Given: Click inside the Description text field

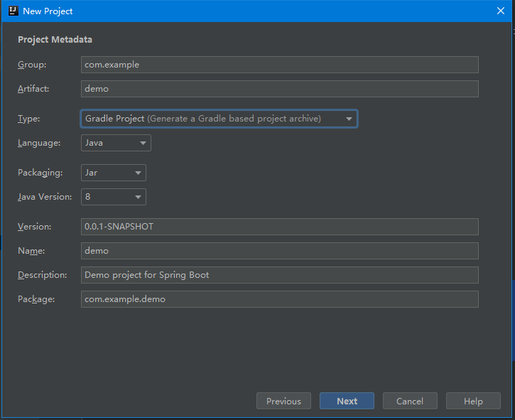Looking at the screenshot, I should click(x=279, y=275).
